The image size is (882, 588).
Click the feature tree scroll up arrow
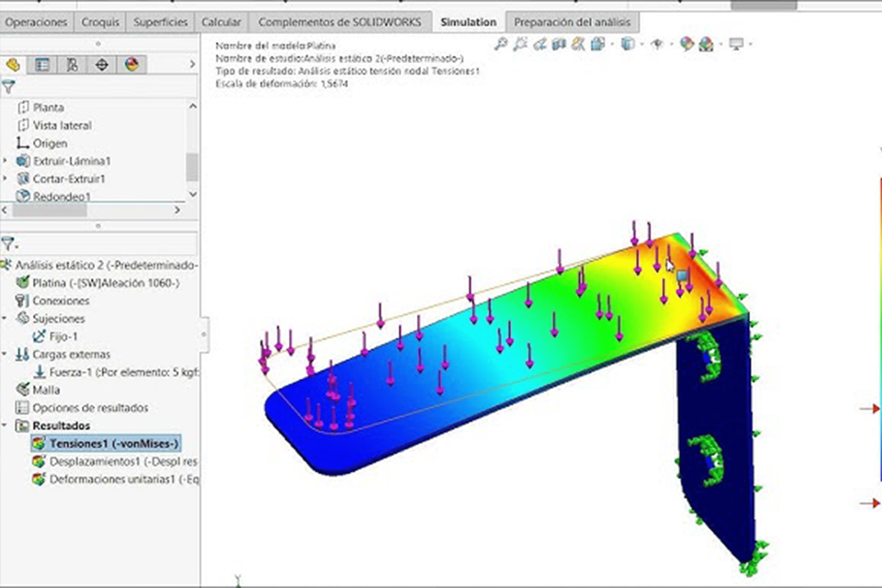(x=193, y=106)
